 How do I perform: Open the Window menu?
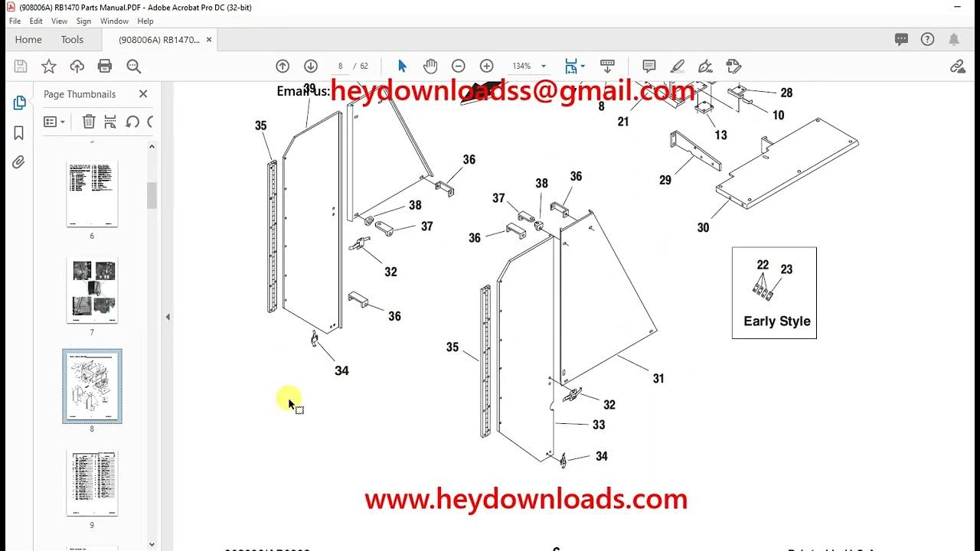point(114,21)
